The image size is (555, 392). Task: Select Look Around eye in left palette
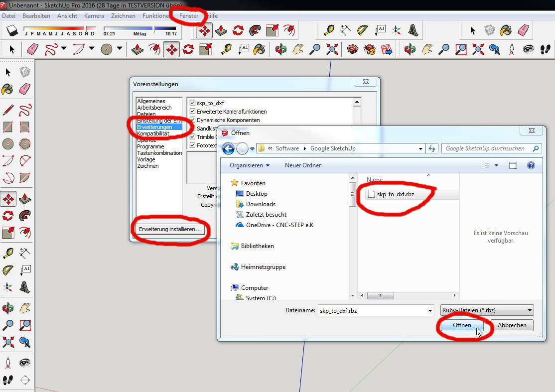[25, 363]
